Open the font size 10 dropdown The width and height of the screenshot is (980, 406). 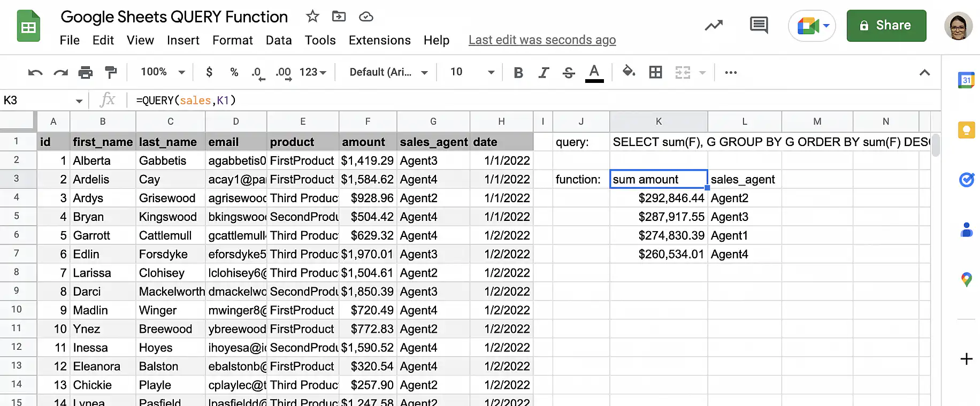[472, 72]
